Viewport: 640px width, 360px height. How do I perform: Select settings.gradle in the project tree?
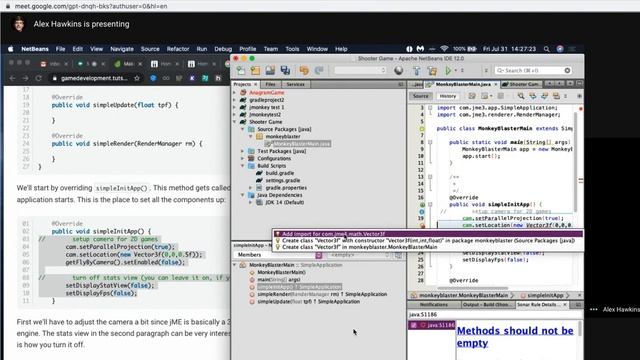coord(282,180)
